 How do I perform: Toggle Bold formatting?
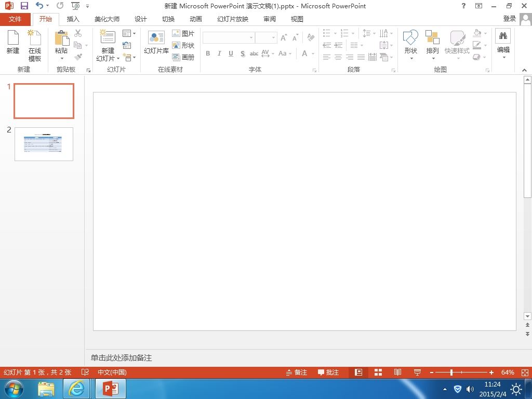[208, 54]
